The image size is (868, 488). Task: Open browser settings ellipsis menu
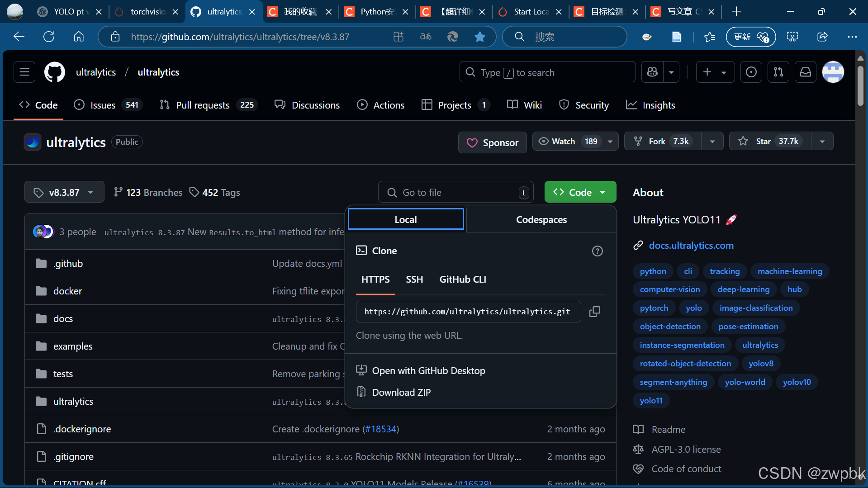point(853,37)
